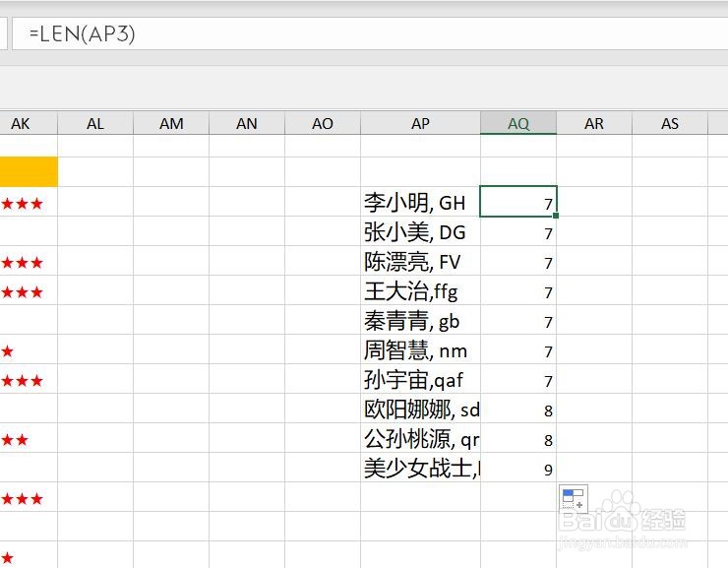Select column header AS
The width and height of the screenshot is (728, 568).
pyautogui.click(x=670, y=123)
